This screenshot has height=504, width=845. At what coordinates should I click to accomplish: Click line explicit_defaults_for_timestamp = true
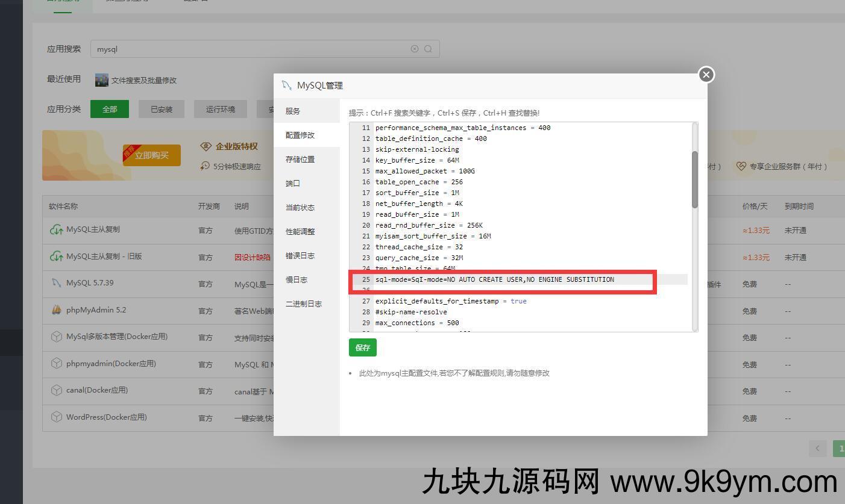pos(451,301)
